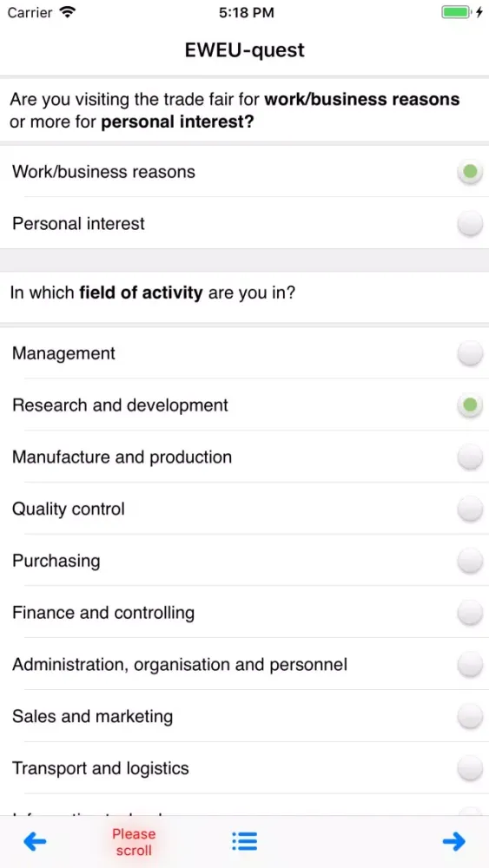The width and height of the screenshot is (489, 868).
Task: Select Sales and marketing option
Action: coord(470,716)
